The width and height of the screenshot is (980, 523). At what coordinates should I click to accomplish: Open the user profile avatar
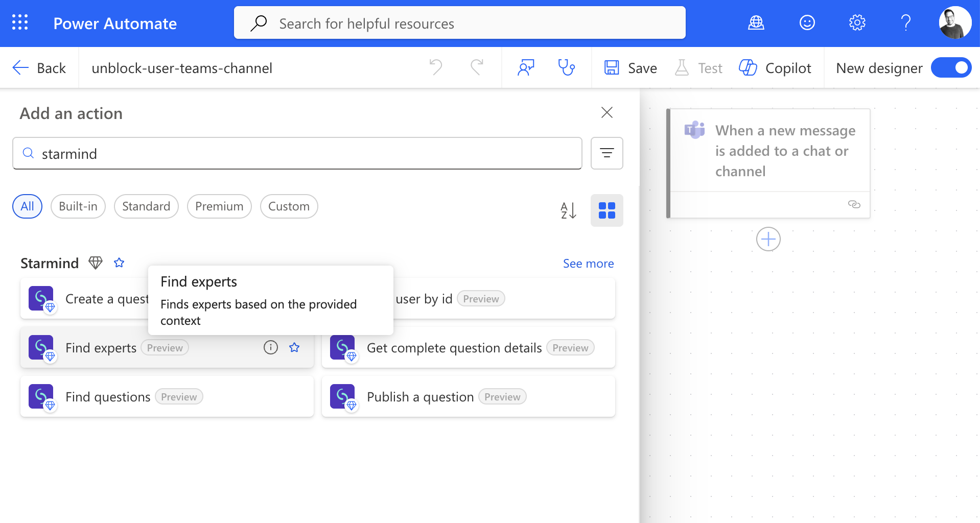(x=955, y=23)
